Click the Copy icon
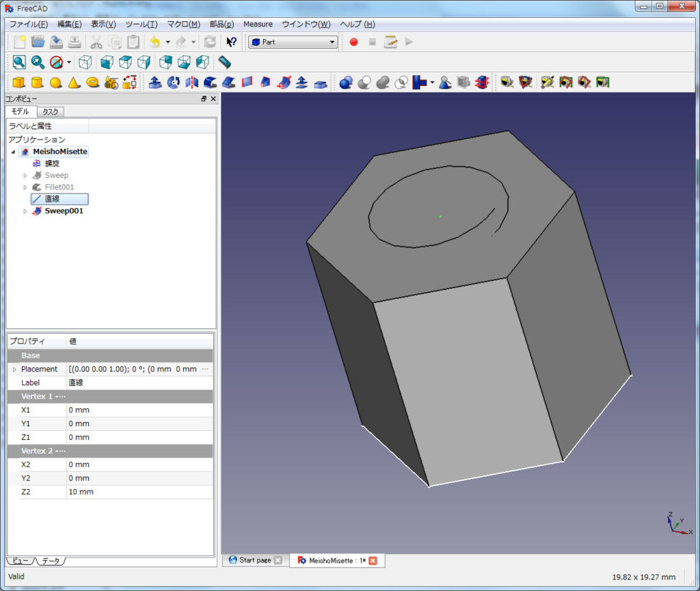Viewport: 700px width, 591px height. (115, 42)
